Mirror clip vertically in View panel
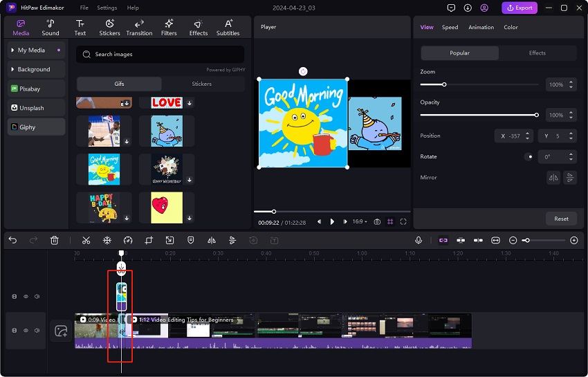Image resolution: width=588 pixels, height=377 pixels. [570, 178]
